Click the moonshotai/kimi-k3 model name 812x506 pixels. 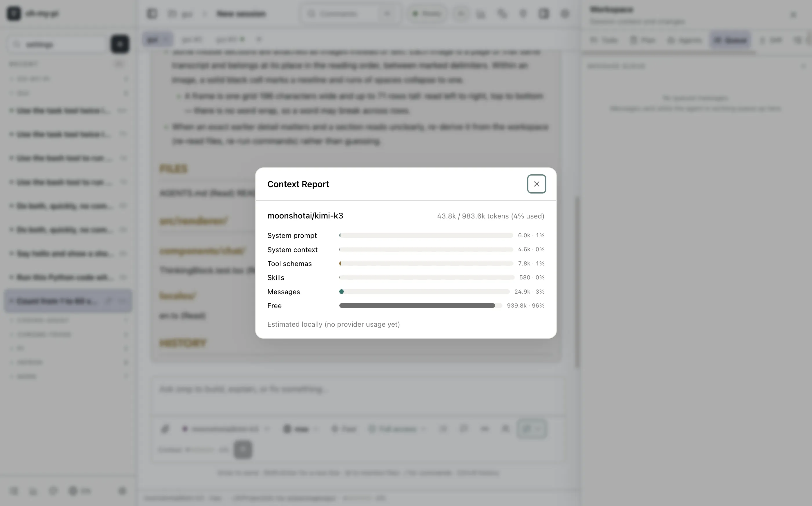305,216
